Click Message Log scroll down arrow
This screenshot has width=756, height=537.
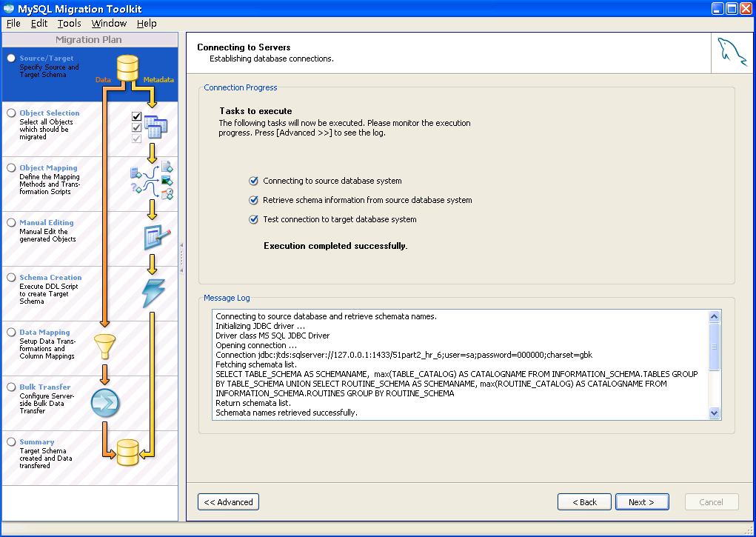(714, 413)
